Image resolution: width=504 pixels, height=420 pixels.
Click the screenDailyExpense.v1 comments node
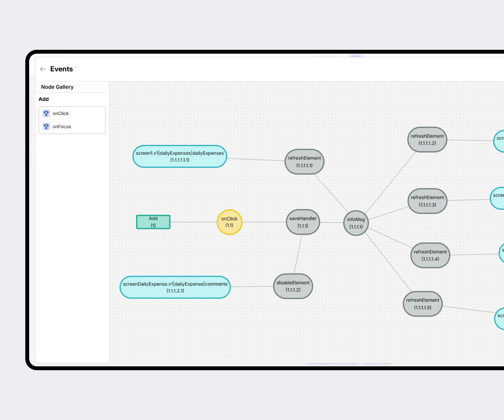(x=175, y=287)
